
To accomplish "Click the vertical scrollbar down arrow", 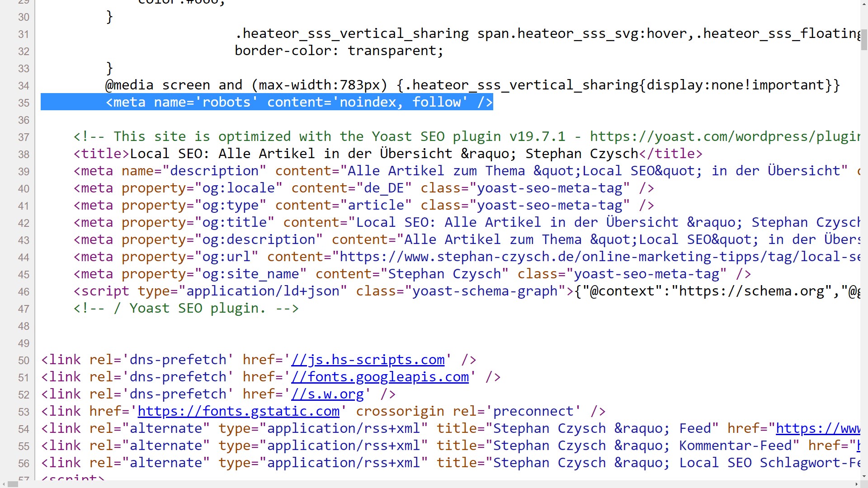I will (x=864, y=476).
